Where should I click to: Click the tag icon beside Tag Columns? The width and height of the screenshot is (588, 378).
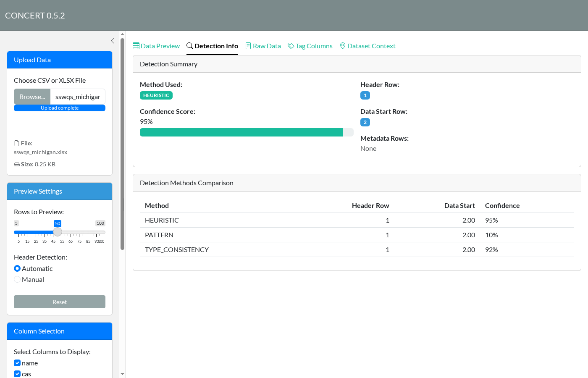[291, 46]
